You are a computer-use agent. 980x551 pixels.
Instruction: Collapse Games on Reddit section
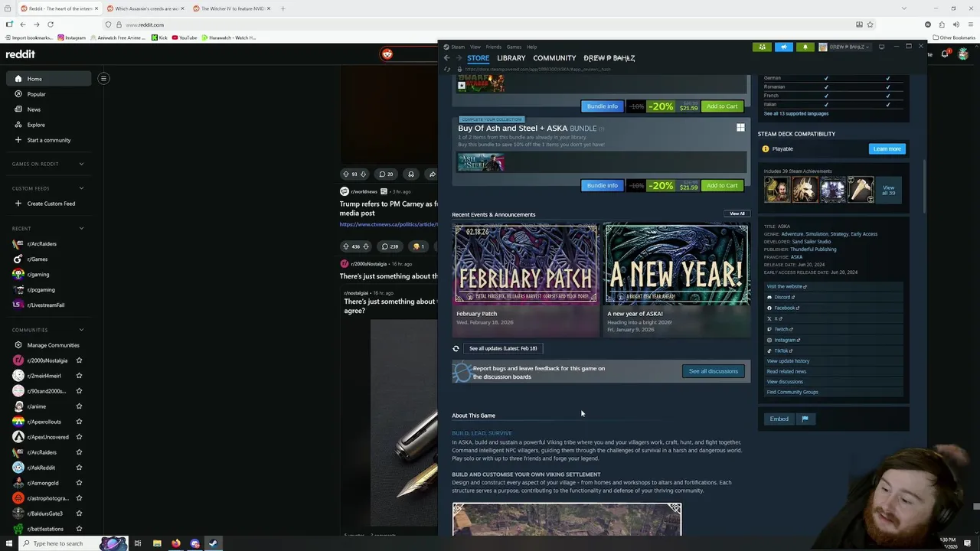click(81, 164)
